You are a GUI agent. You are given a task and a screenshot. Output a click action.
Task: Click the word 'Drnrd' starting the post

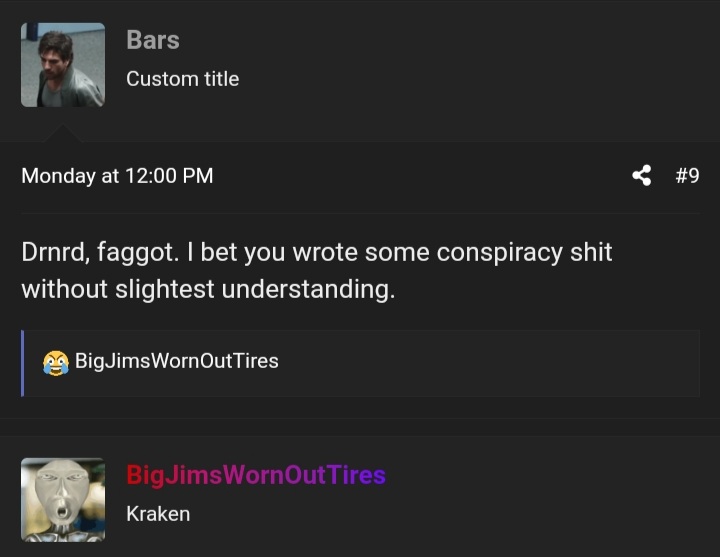53,253
